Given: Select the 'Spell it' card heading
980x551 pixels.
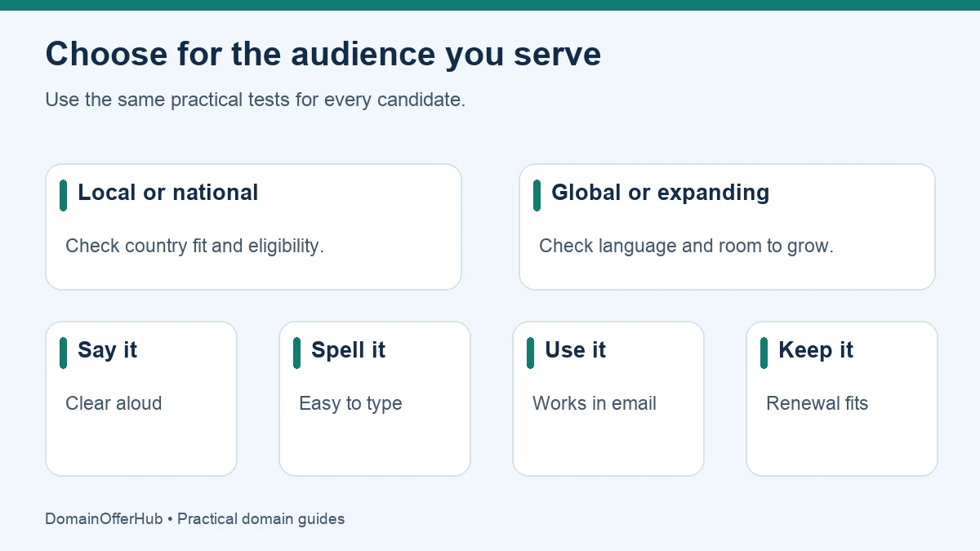Looking at the screenshot, I should (x=349, y=350).
